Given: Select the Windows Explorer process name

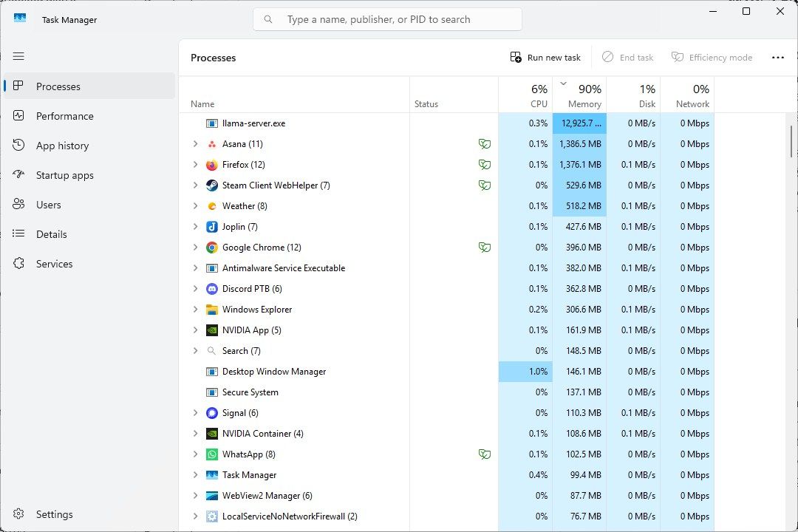Looking at the screenshot, I should (x=257, y=310).
